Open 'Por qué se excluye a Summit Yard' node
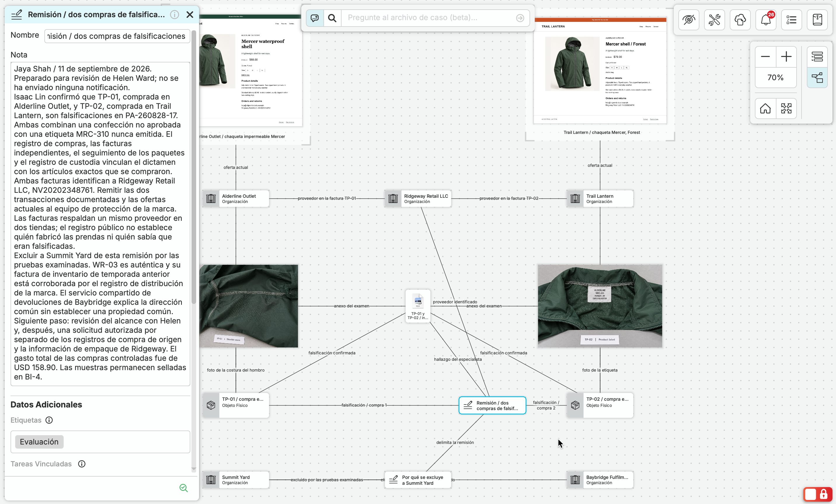 coord(418,480)
